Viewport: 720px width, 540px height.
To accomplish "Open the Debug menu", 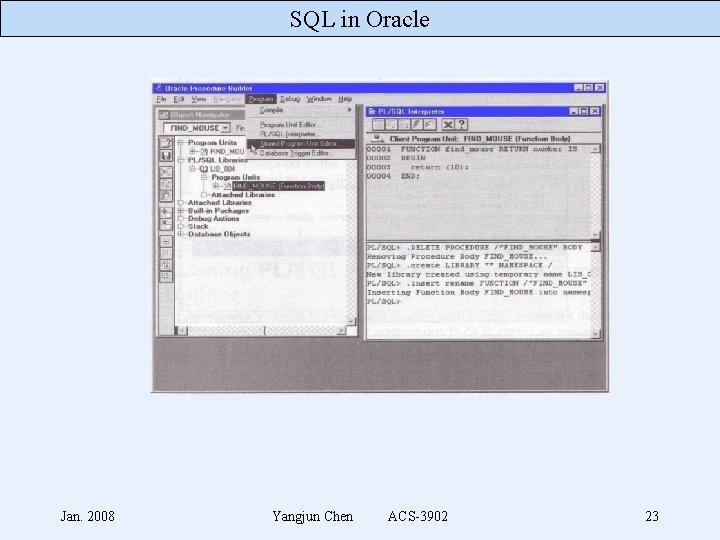I will coord(290,99).
